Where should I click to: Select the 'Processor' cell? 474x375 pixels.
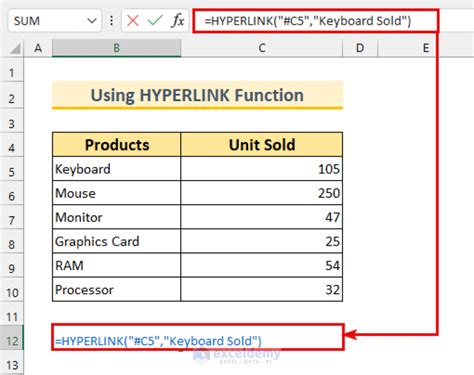[x=117, y=289]
